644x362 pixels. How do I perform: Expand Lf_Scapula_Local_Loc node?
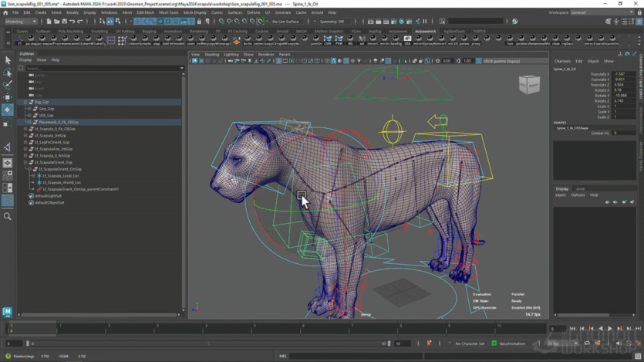[x=34, y=176]
